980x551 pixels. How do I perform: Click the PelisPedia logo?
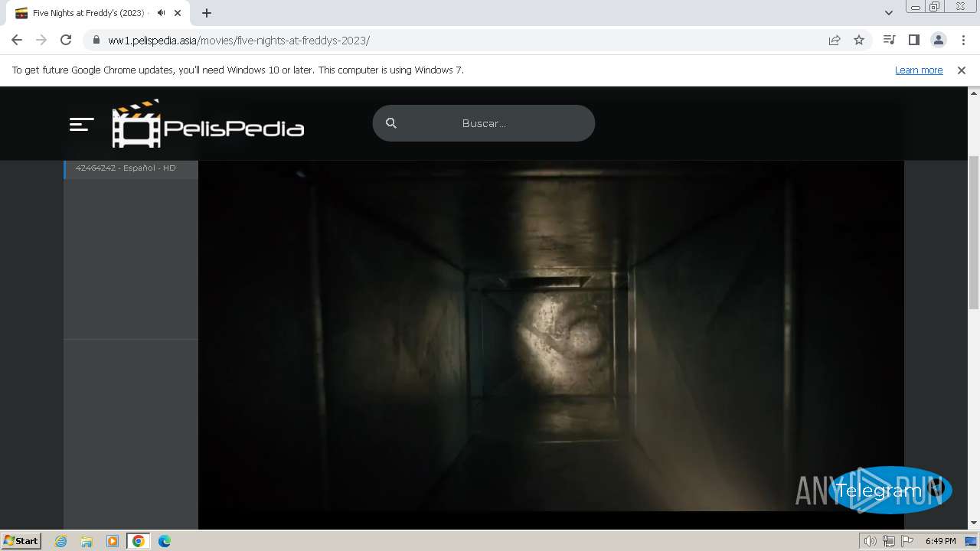(x=208, y=123)
